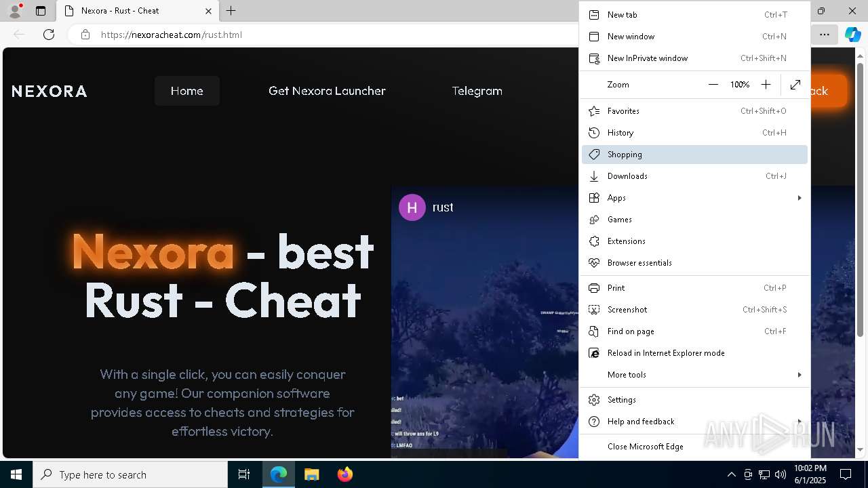Open tab actions menu icon

(41, 11)
